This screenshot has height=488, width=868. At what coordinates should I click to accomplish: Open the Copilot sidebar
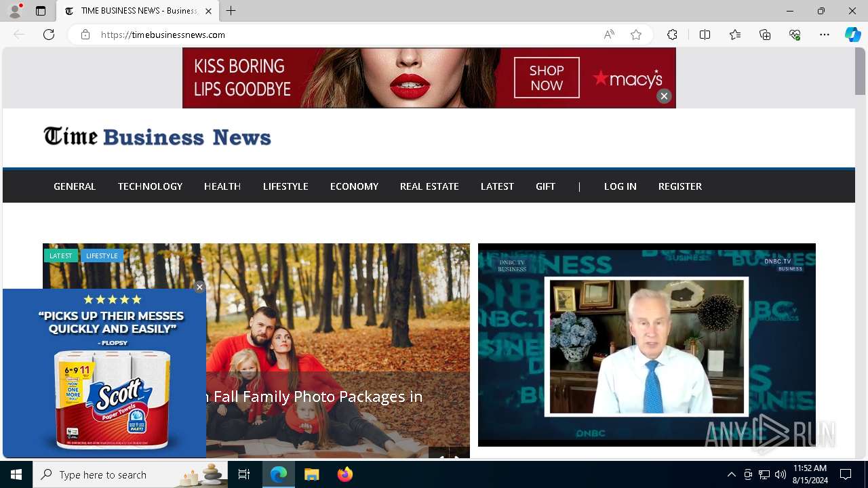(852, 35)
